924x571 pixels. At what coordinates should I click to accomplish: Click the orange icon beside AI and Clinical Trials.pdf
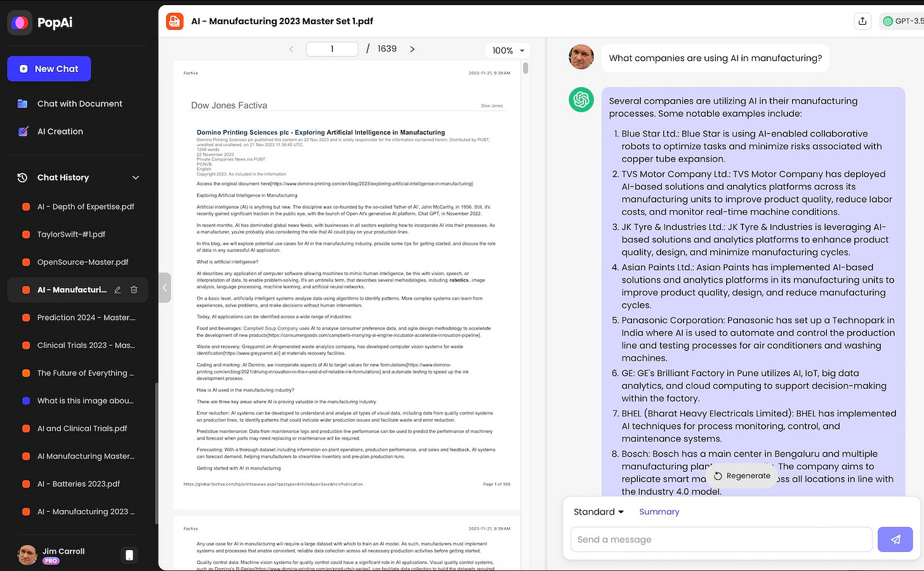[26, 429]
